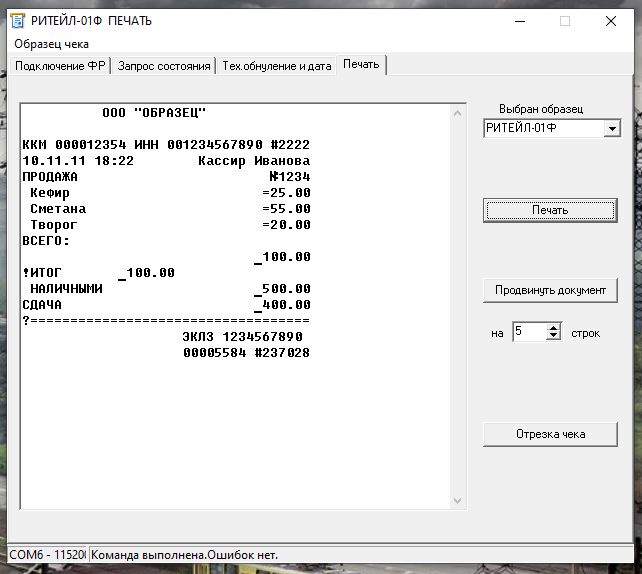Click the РИТЕЙЛ-01Ф app icon in title bar
Screen dimensions: 642x574
click(18, 21)
